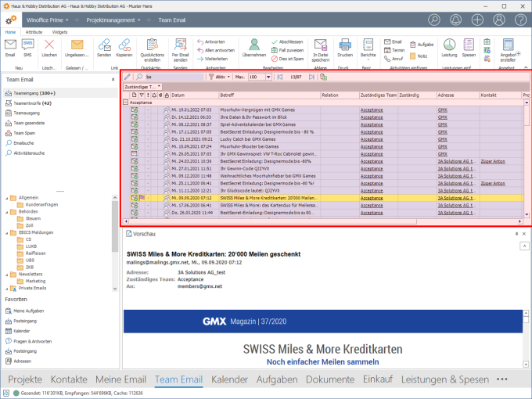The width and height of the screenshot is (532, 399).
Task: Open Projektmanagement breadcrumb dropdown
Action: click(x=113, y=20)
